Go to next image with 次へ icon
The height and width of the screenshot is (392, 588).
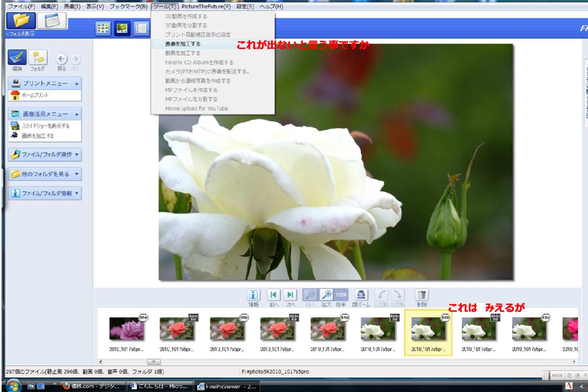tap(291, 294)
